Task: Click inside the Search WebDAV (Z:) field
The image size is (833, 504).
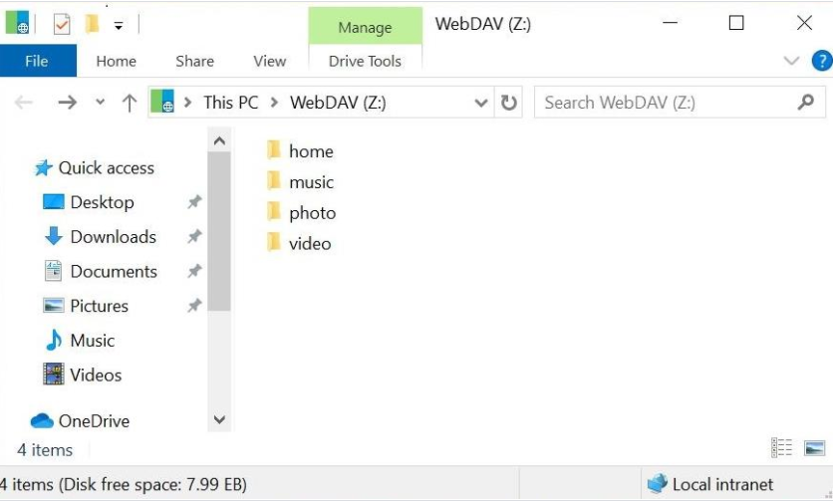Action: click(x=670, y=102)
